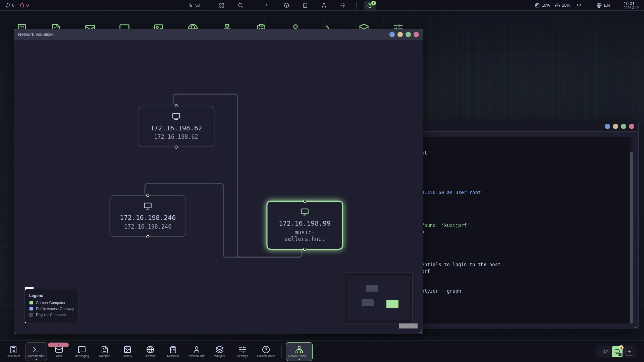644x362 pixels.
Task: Select the 172.16.198.62 computer node
Action: [x=176, y=126]
